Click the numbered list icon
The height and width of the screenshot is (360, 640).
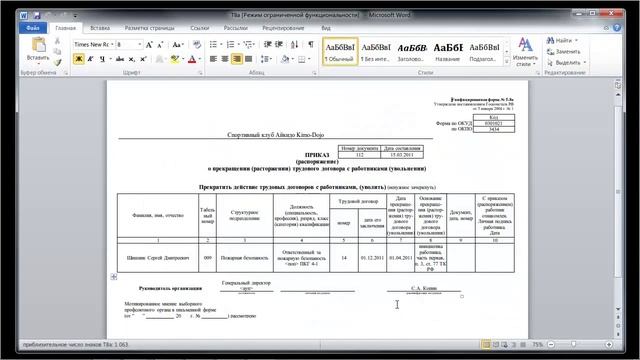pos(231,44)
